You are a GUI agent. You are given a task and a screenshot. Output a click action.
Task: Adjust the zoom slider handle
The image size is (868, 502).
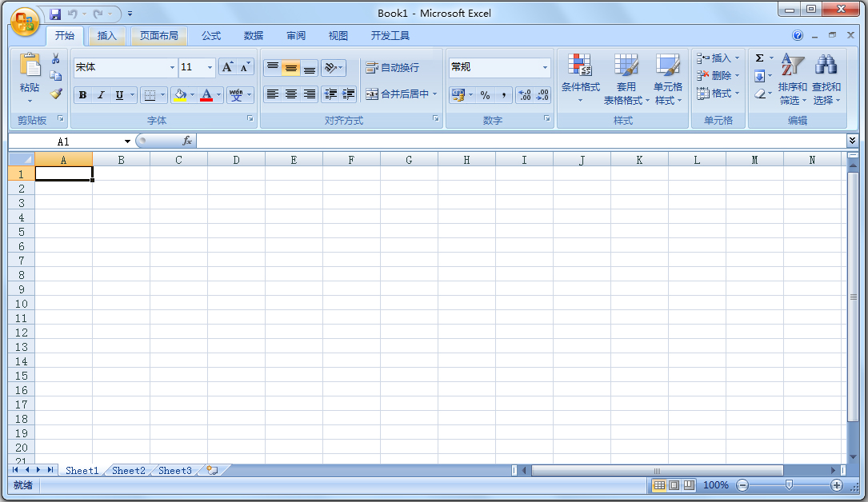(x=789, y=485)
